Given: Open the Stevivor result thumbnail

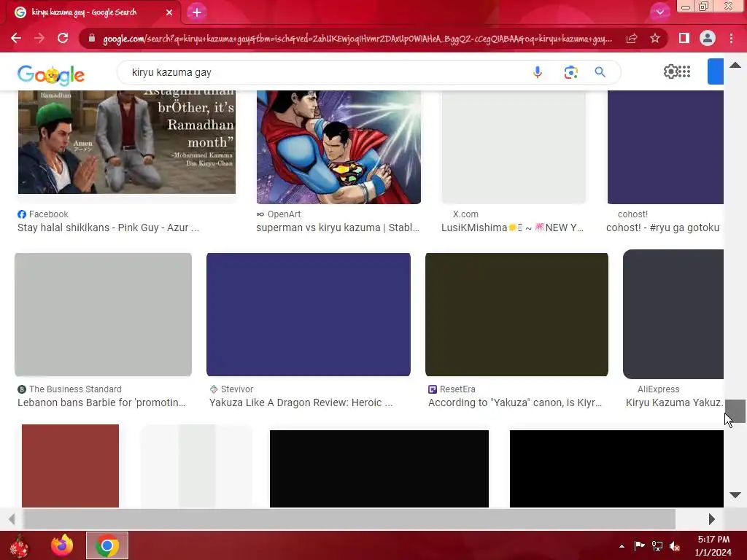Looking at the screenshot, I should [x=309, y=314].
